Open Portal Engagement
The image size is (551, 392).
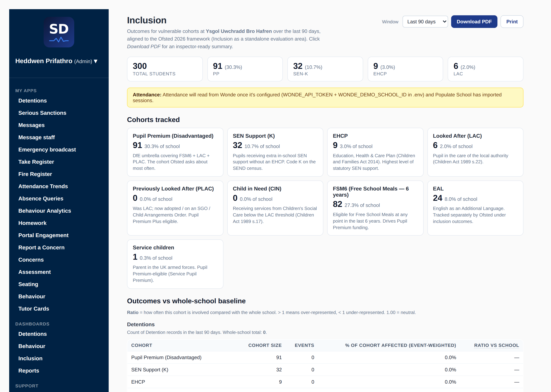[x=43, y=235]
